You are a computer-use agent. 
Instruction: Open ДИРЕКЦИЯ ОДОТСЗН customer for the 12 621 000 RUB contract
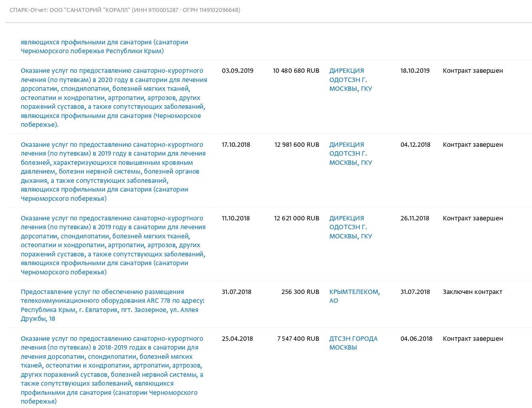point(351,227)
